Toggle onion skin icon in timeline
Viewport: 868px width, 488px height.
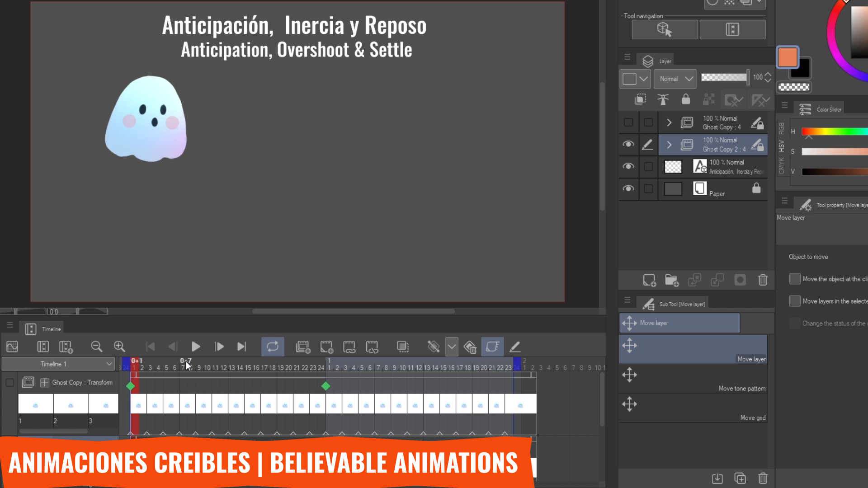click(x=403, y=347)
